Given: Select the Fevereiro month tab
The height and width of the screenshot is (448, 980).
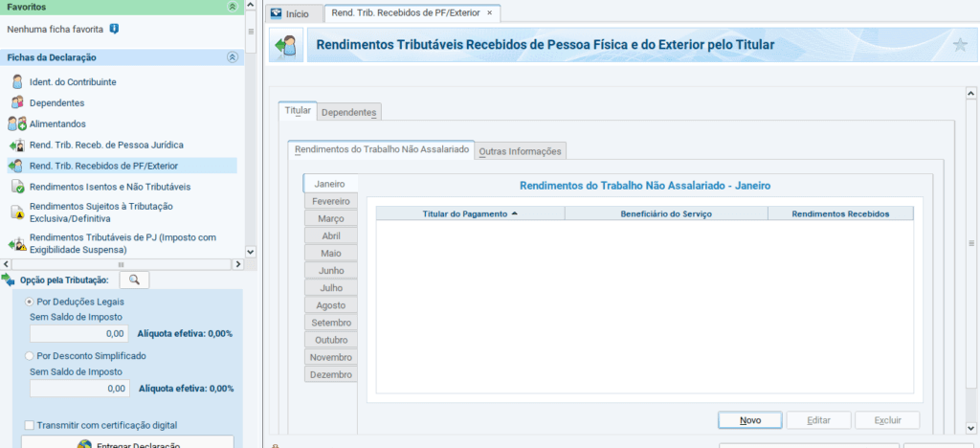Looking at the screenshot, I should click(330, 201).
